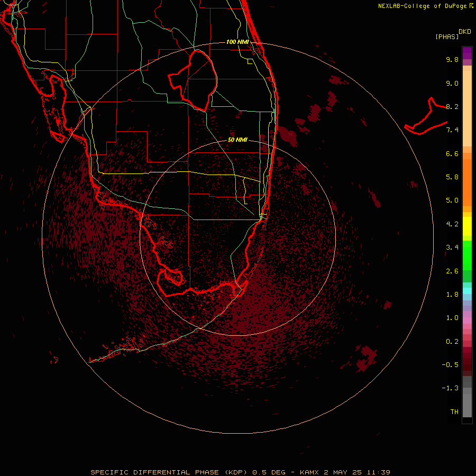The height and width of the screenshot is (476, 476).
Task: Click the 0.2 value on the color scale
Action: click(452, 342)
